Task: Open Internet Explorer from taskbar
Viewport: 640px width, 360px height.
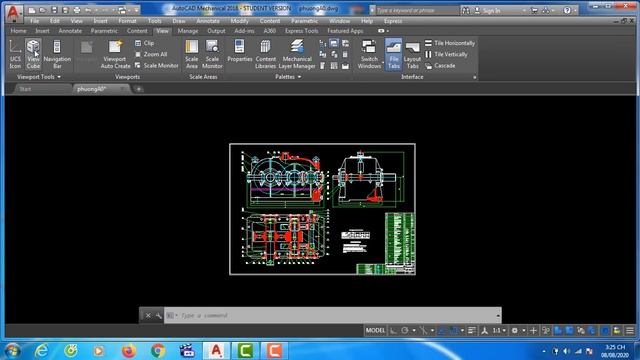Action: [x=42, y=350]
